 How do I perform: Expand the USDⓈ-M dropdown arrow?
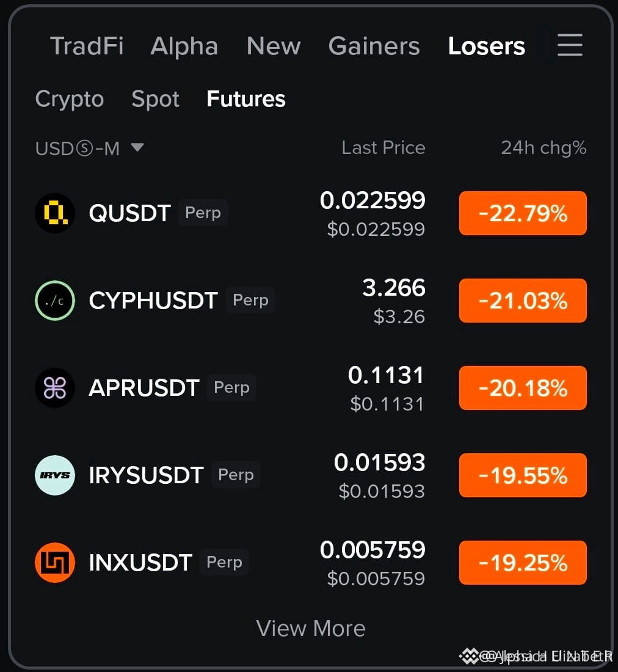[137, 147]
